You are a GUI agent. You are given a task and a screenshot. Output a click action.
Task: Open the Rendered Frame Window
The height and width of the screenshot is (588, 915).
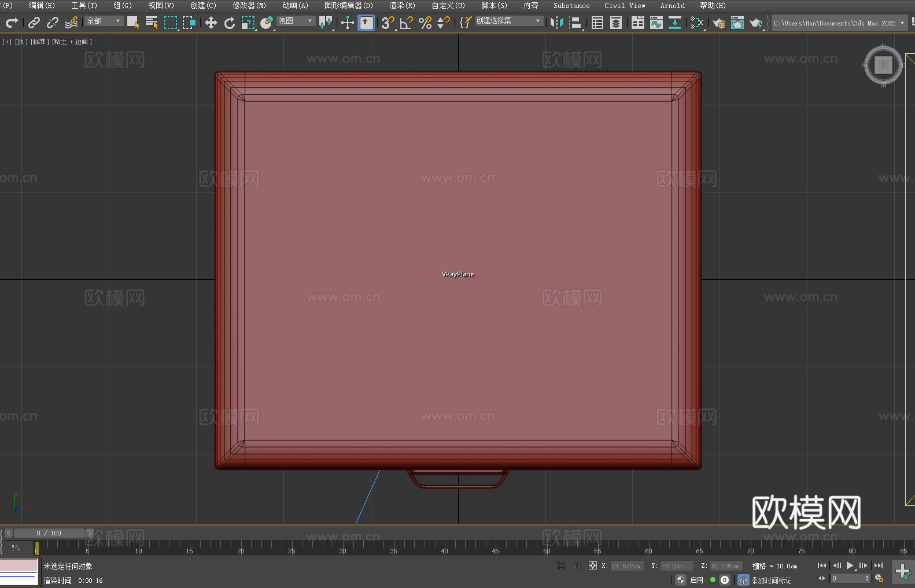[737, 23]
